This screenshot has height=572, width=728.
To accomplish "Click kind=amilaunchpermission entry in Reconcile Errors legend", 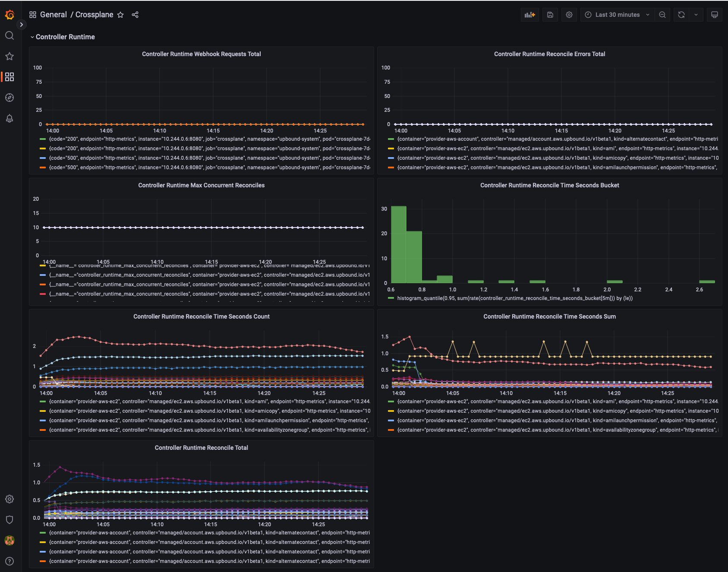I will [558, 167].
